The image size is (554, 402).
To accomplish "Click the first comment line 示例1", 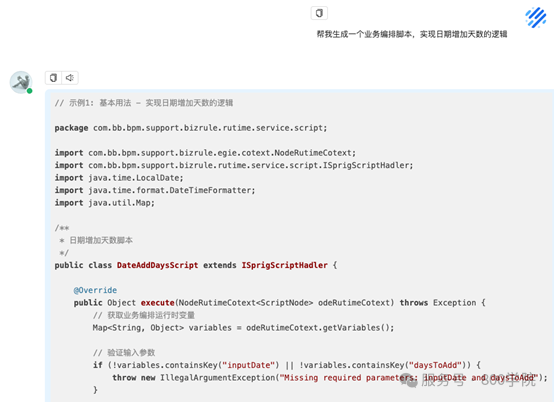I will coord(144,103).
